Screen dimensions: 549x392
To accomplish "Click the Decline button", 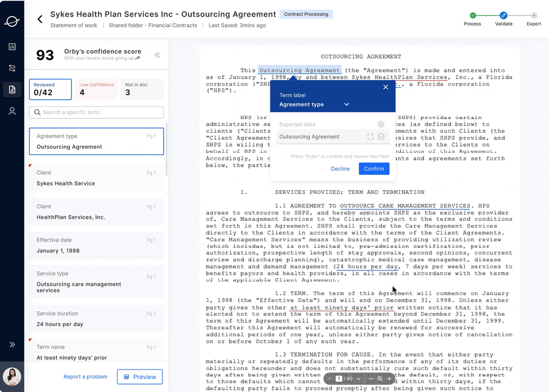I will pos(340,169).
